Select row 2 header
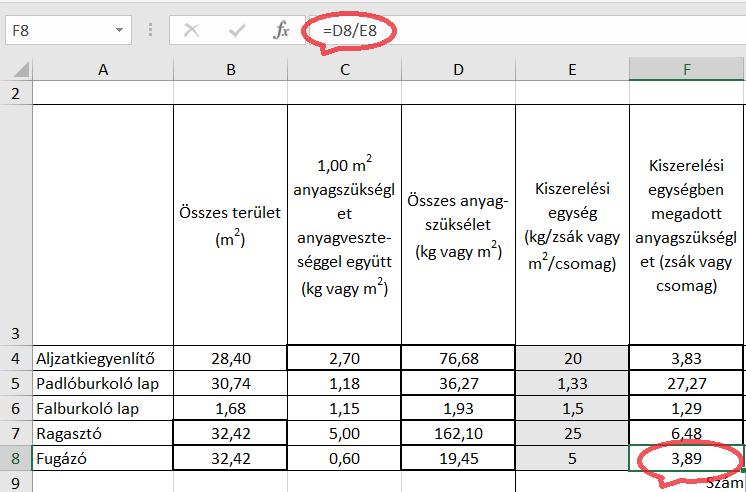The height and width of the screenshot is (492, 746). pos(16,93)
